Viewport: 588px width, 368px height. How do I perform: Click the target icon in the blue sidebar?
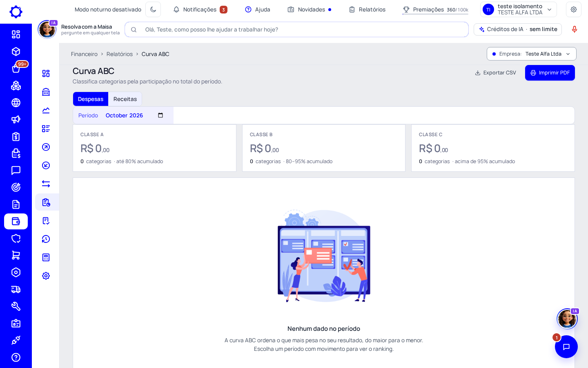(16, 187)
